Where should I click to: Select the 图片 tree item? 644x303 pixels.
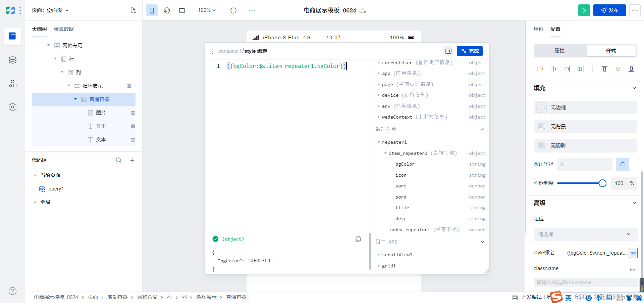pyautogui.click(x=84, y=113)
